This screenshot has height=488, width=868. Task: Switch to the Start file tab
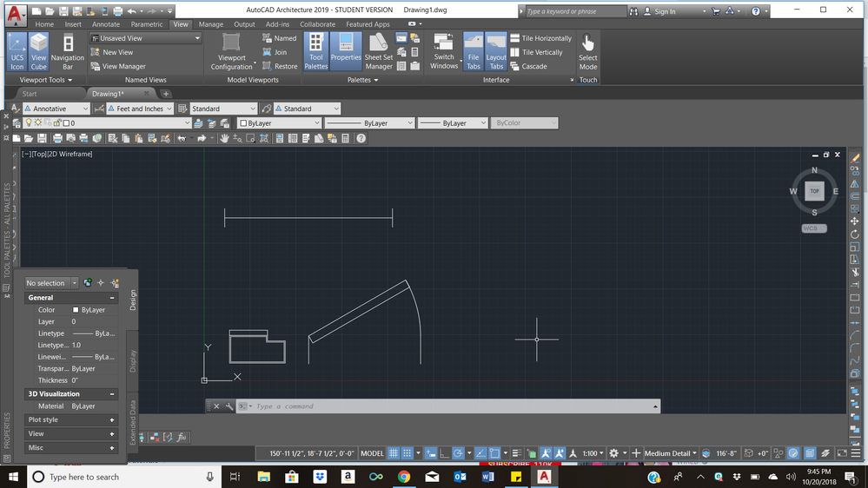coord(30,94)
